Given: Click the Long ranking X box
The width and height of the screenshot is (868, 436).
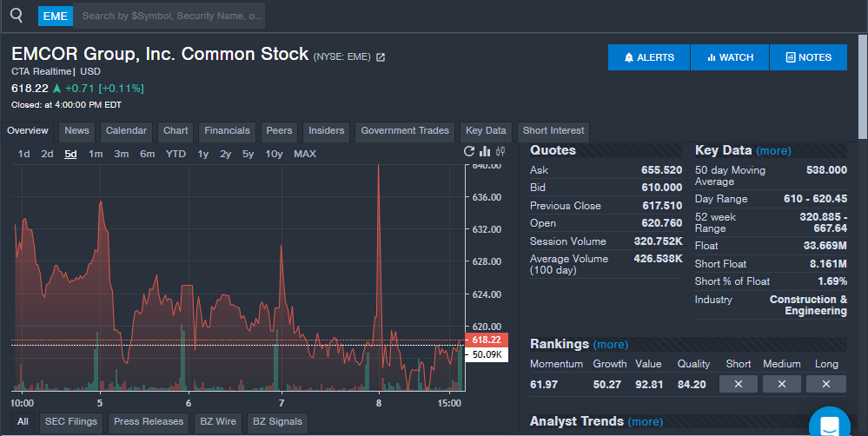Looking at the screenshot, I should (826, 384).
